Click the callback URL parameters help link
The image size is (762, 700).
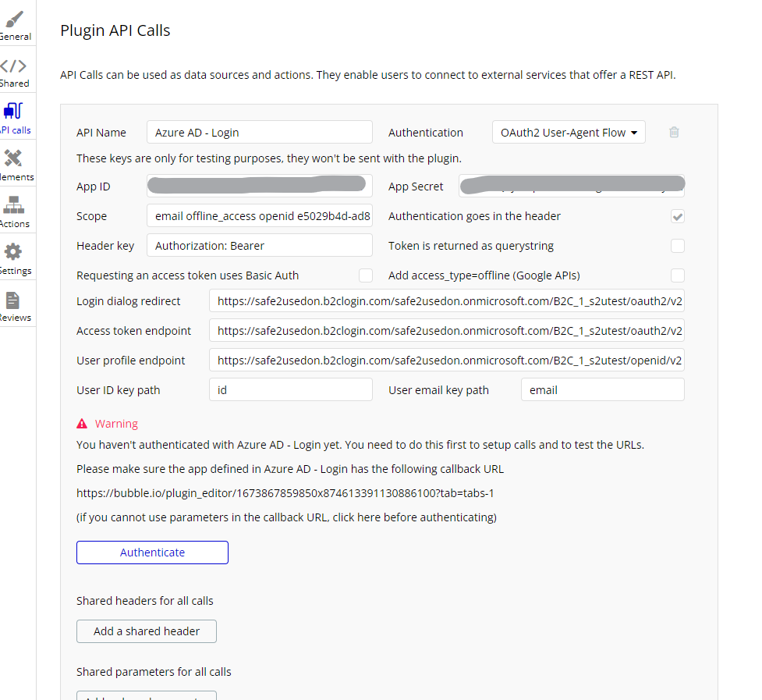click(x=286, y=517)
